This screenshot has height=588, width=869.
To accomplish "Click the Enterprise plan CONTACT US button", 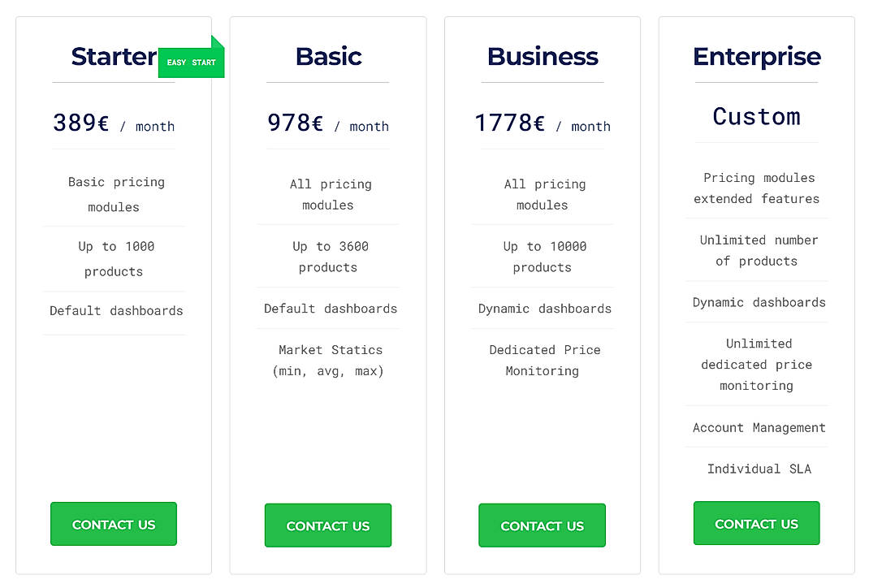I will (756, 522).
